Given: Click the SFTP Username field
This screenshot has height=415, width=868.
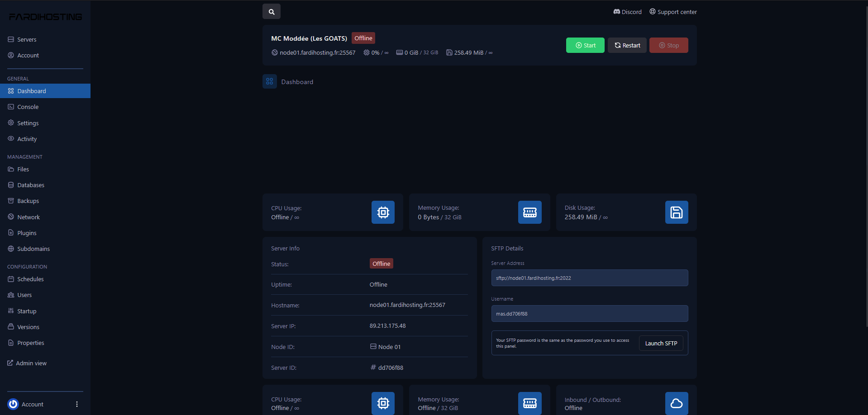Looking at the screenshot, I should [x=590, y=313].
